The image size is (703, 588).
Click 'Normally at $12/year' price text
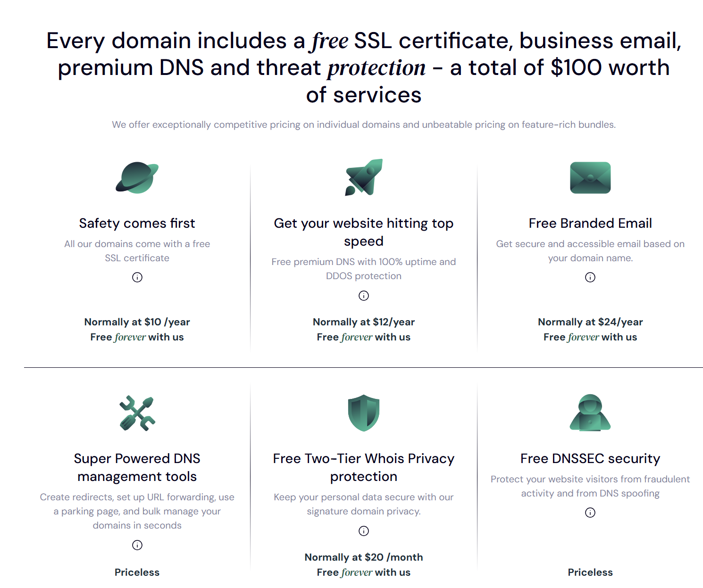[x=364, y=322]
